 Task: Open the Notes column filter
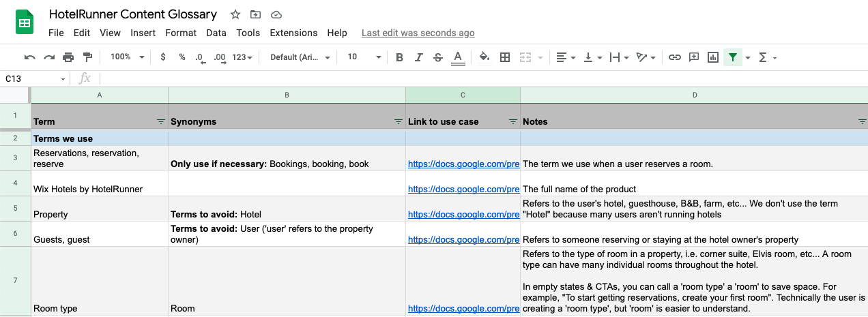click(862, 121)
